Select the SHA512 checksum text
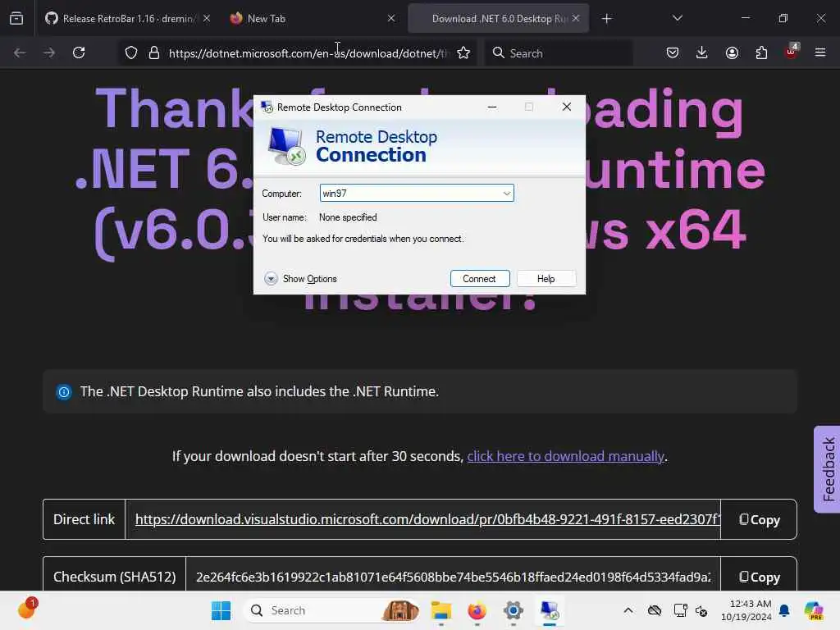Screen dimensions: 840x630 pyautogui.click(x=453, y=577)
